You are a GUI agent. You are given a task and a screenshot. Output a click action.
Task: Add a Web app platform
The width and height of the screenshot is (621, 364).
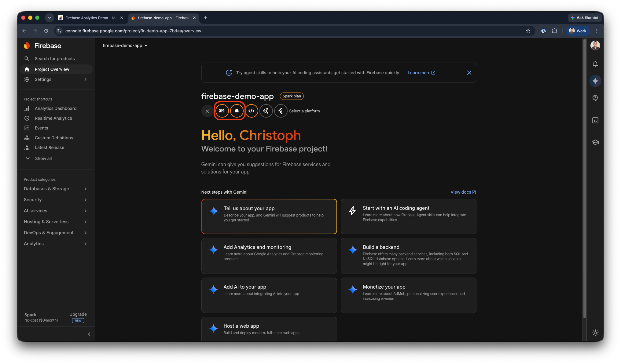point(252,111)
